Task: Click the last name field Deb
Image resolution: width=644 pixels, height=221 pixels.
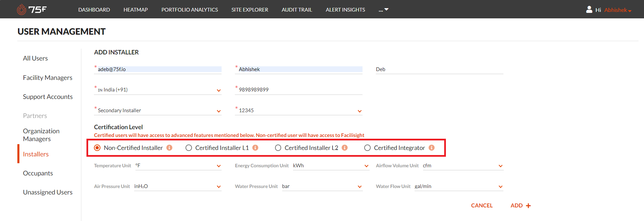Action: (439, 69)
